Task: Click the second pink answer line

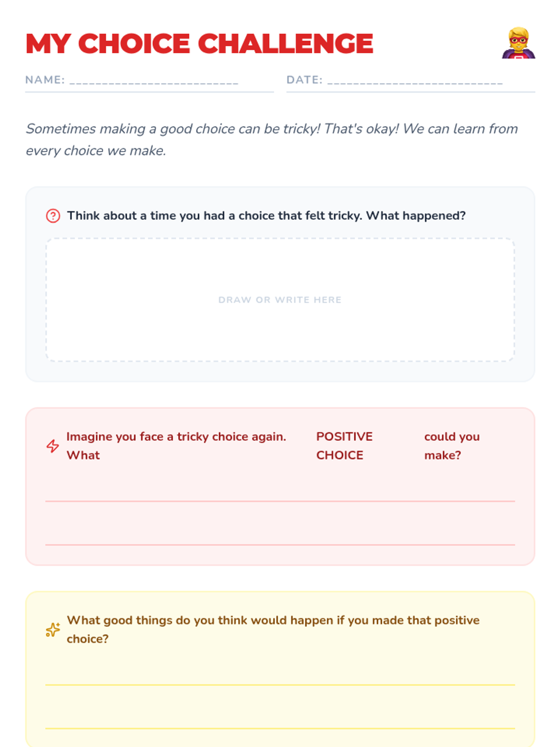Action: (280, 544)
